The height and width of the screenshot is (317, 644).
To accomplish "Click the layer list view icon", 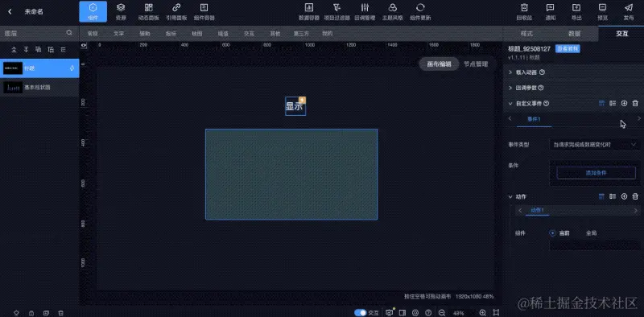I will [x=64, y=50].
